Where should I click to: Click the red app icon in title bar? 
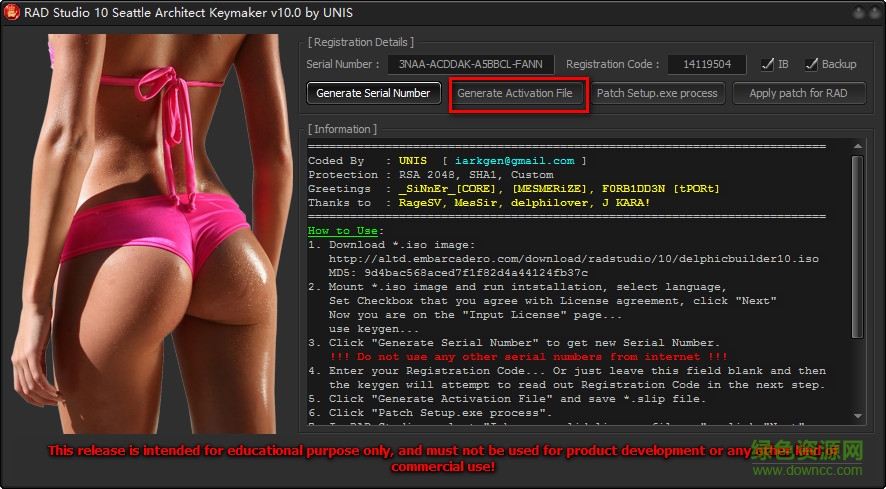point(13,13)
